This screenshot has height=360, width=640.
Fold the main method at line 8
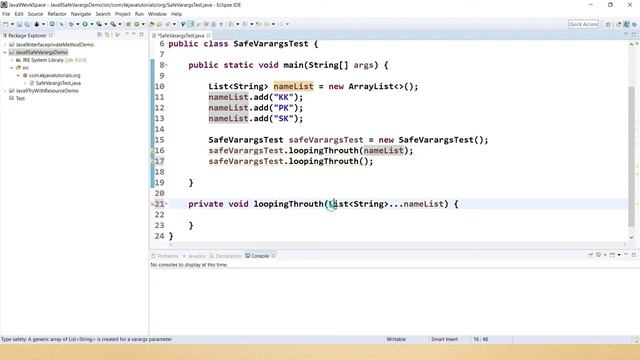pyautogui.click(x=167, y=65)
